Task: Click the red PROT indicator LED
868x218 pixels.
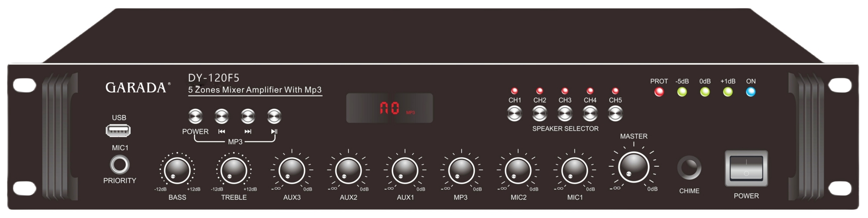Action: (659, 92)
